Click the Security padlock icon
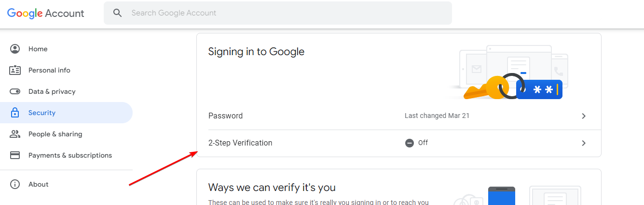This screenshot has height=205, width=644. point(15,113)
